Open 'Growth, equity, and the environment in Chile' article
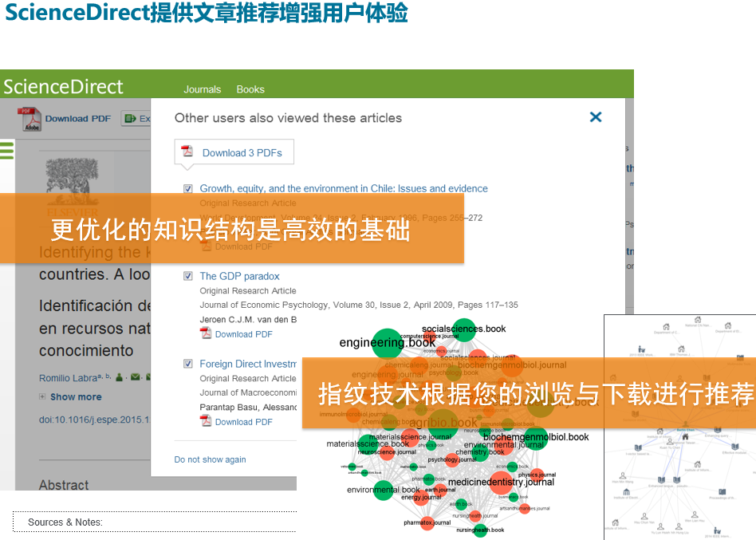The height and width of the screenshot is (540, 756). tap(343, 188)
